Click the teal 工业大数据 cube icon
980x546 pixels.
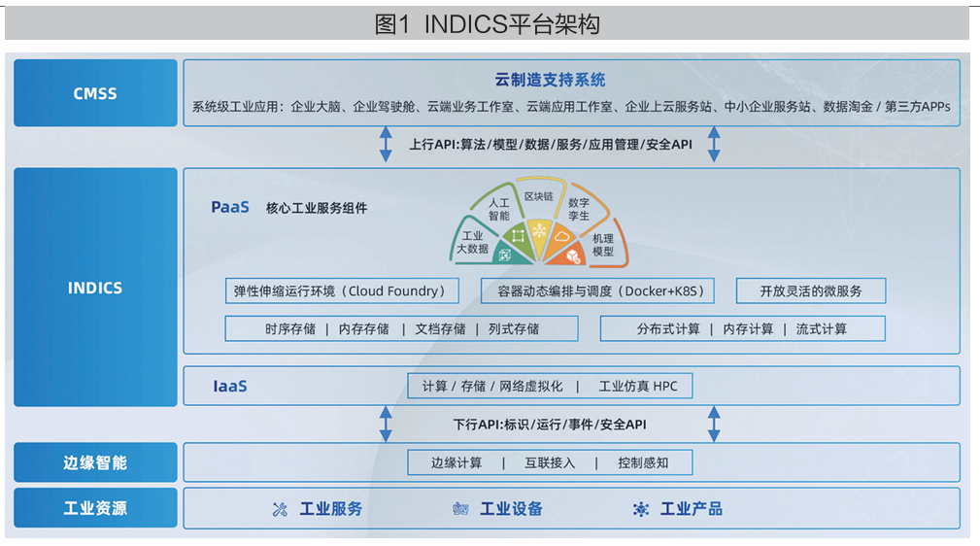[504, 254]
